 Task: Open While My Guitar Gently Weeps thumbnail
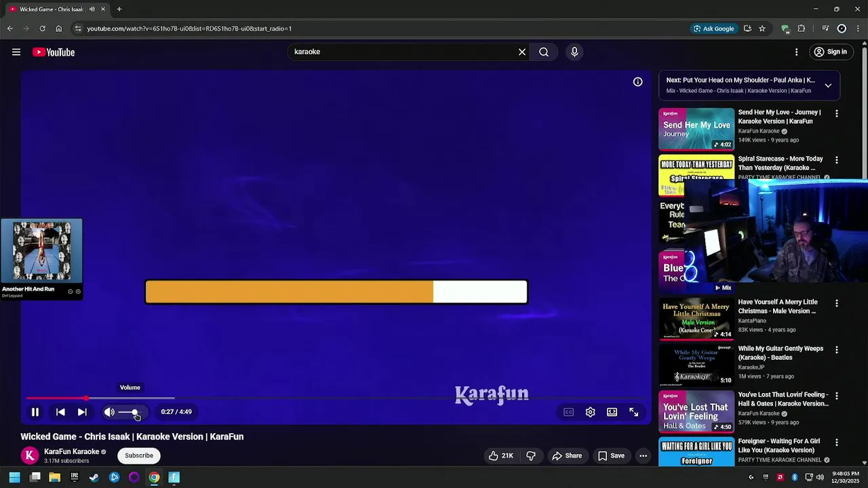[x=696, y=365]
